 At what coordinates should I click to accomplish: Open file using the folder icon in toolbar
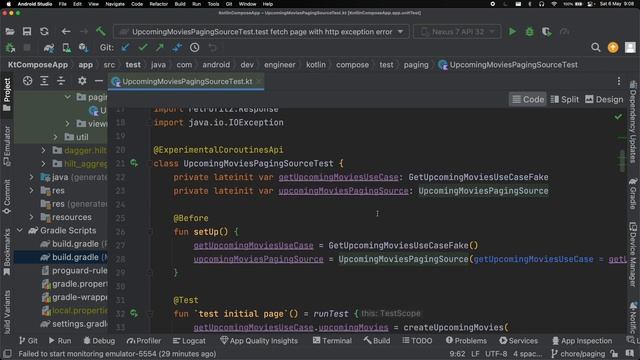pos(10,31)
